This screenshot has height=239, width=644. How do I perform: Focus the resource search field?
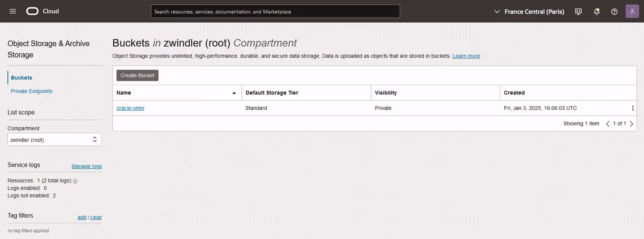click(x=275, y=12)
